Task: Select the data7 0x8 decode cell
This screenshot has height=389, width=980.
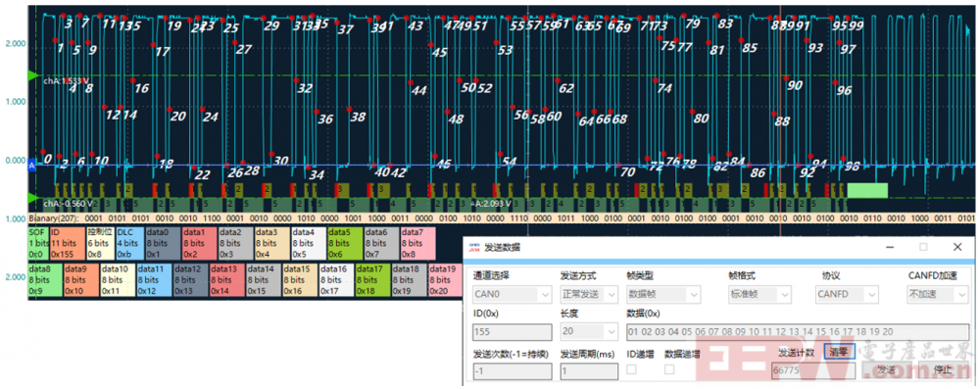Action: tap(417, 243)
